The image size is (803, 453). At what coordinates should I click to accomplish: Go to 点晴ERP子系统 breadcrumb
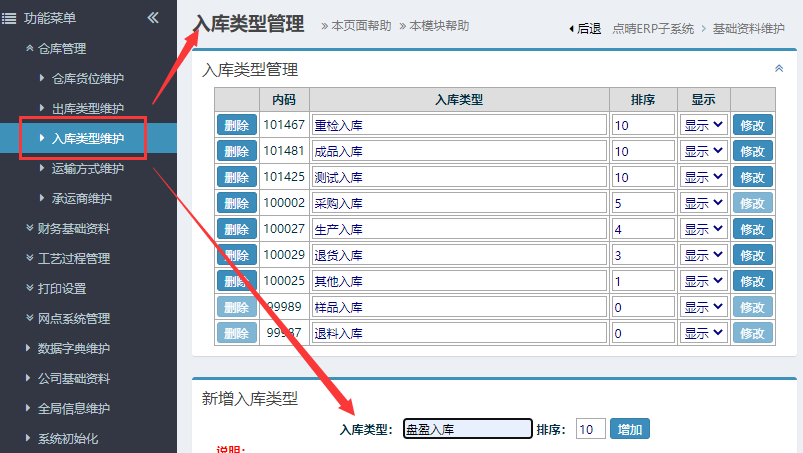coord(653,29)
